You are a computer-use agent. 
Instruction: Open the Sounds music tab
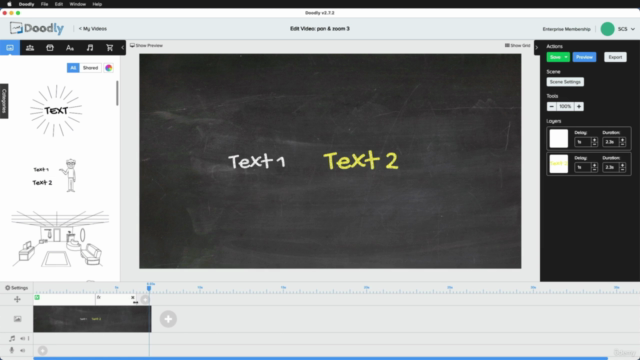click(90, 48)
